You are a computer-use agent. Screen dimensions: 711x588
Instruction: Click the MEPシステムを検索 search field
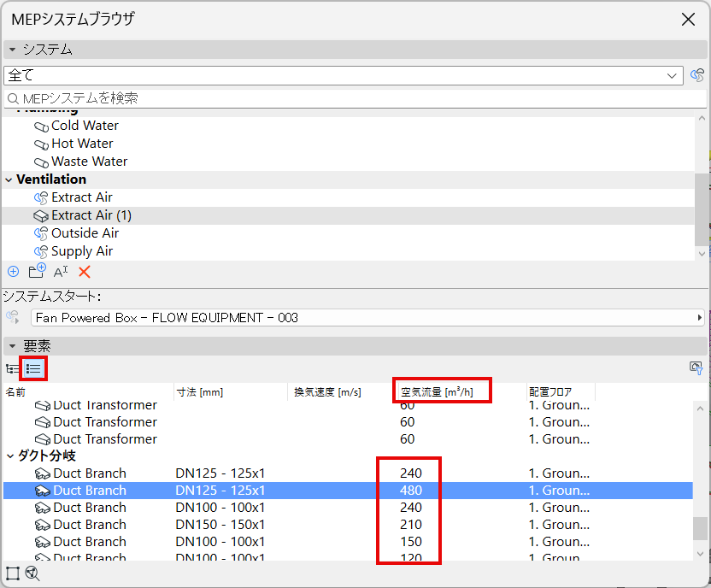[x=355, y=98]
